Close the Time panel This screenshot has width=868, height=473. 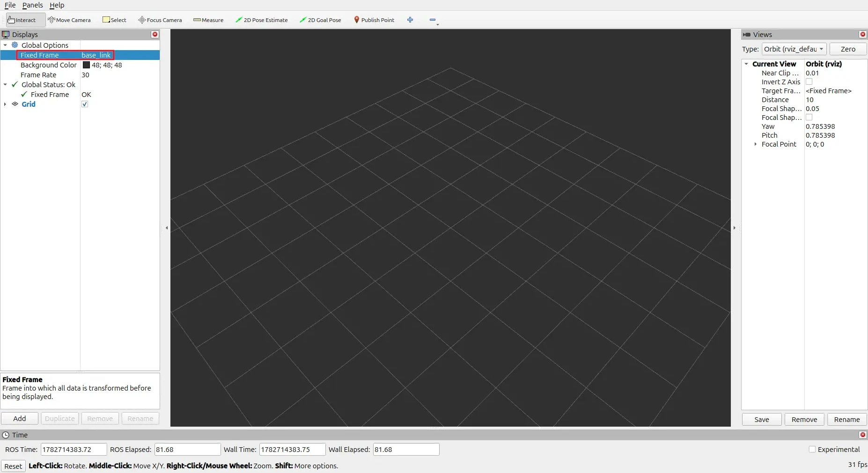pyautogui.click(x=863, y=435)
